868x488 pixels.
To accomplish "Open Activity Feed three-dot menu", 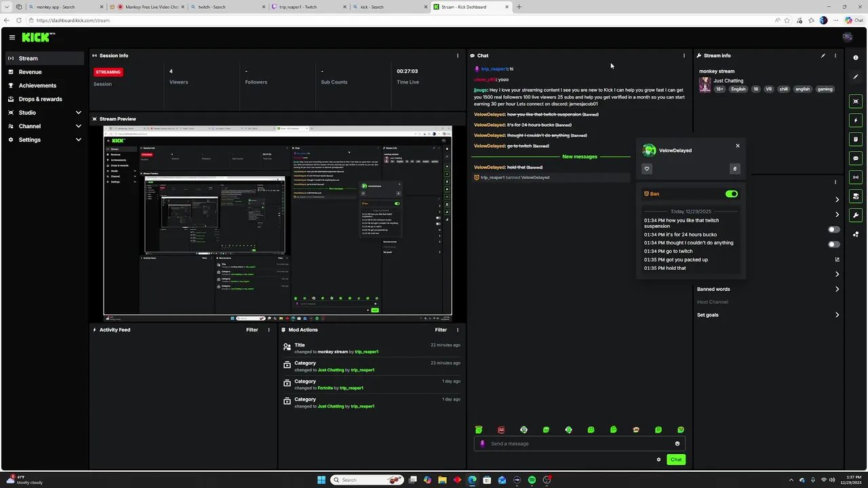I will coord(269,330).
